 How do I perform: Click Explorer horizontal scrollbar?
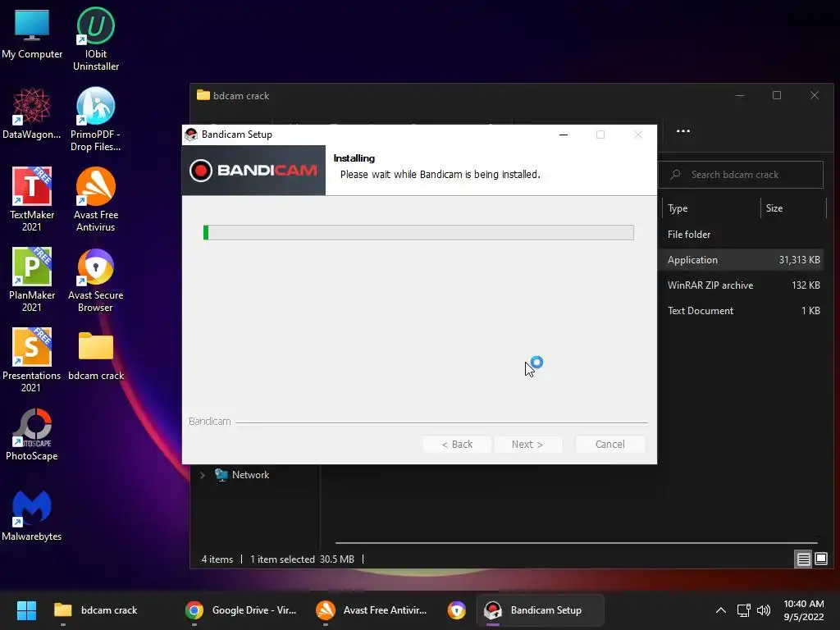(576, 543)
